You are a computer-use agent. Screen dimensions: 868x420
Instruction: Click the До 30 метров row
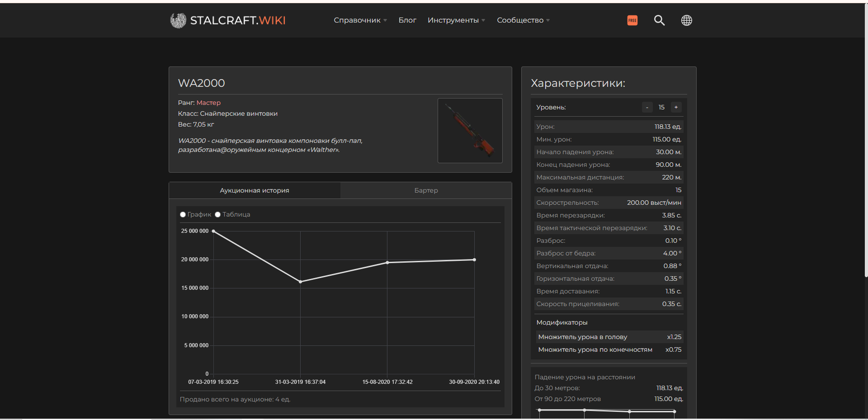click(609, 388)
